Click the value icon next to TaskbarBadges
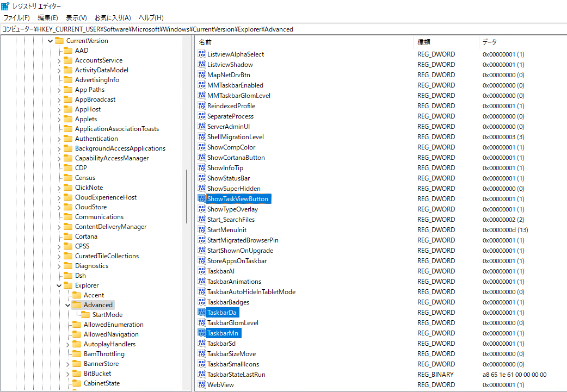567x392 pixels. click(202, 302)
